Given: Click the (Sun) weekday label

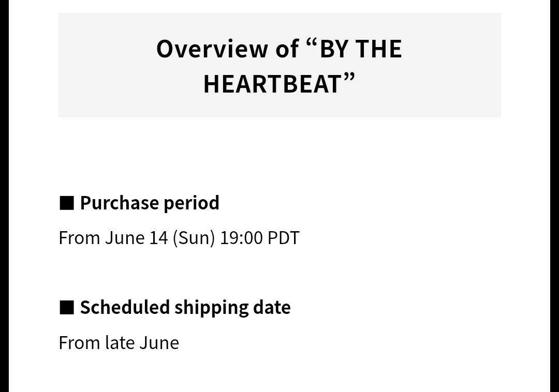Looking at the screenshot, I should [x=194, y=238].
